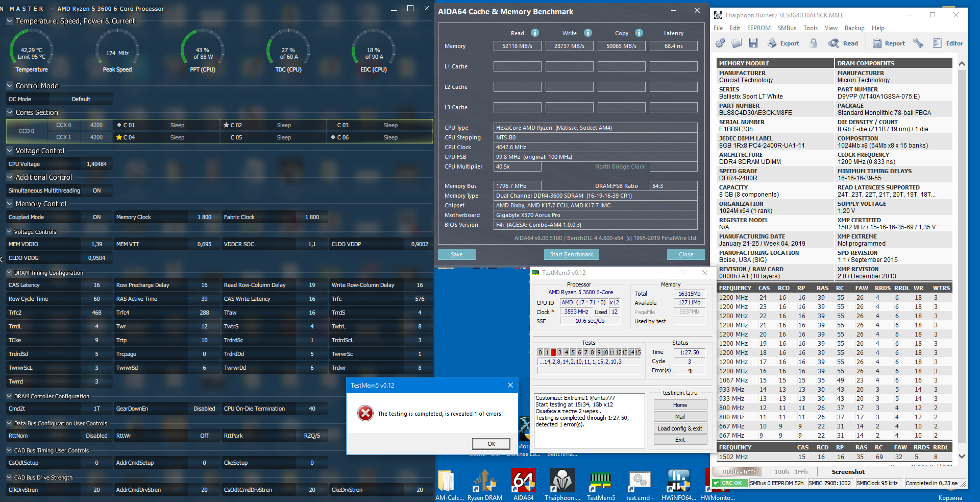Toggle Simultaneous Multithreading ON value
The height and width of the screenshot is (502, 980).
(x=97, y=190)
